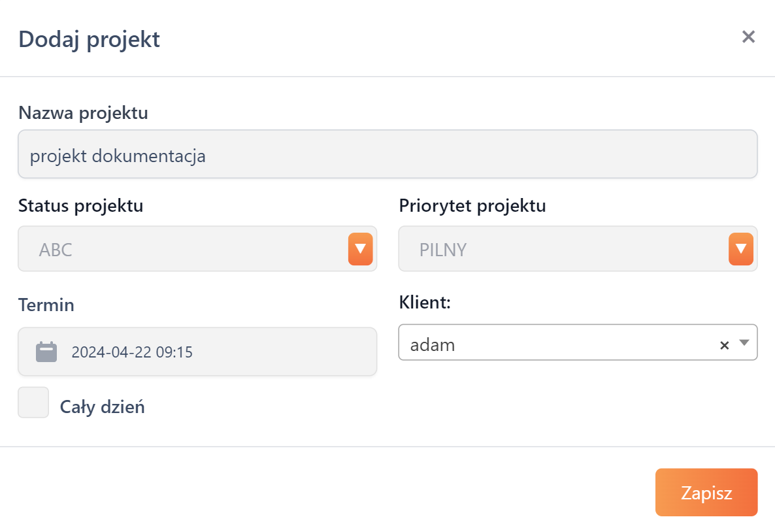Click the Dodaj projekt dialog title

[89, 39]
